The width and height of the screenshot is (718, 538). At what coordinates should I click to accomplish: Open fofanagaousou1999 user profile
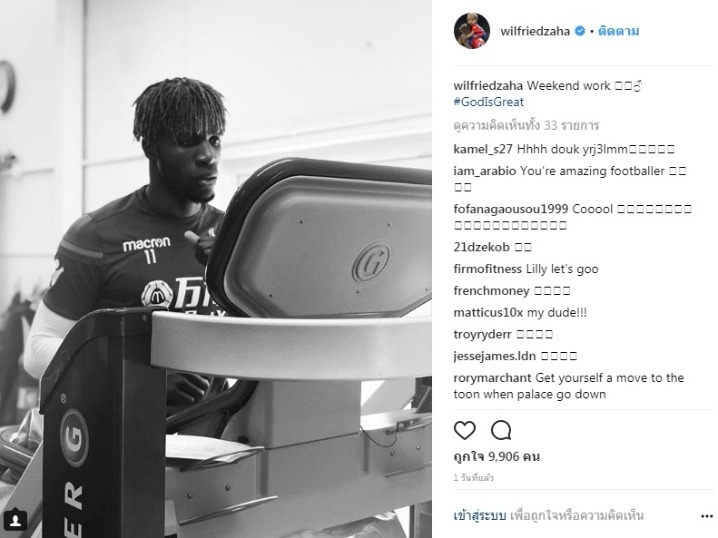511,209
